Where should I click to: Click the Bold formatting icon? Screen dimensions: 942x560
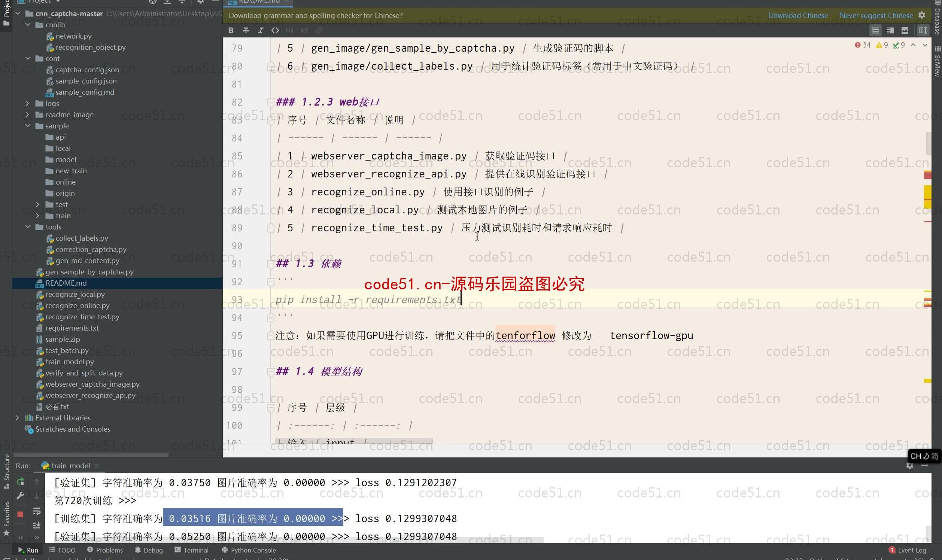click(x=231, y=30)
